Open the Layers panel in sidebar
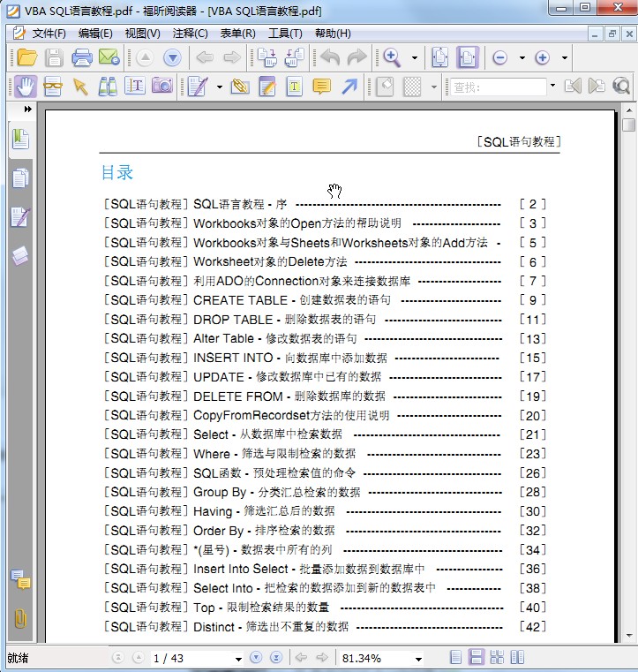638x672 pixels. coord(20,256)
